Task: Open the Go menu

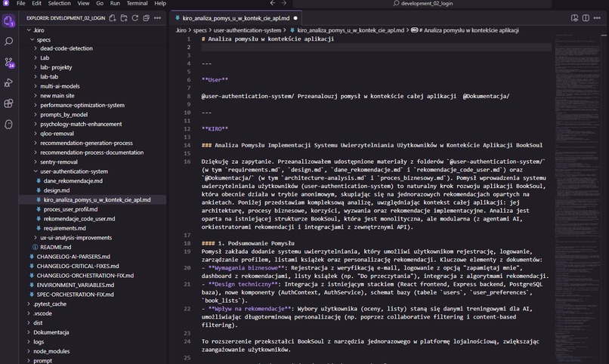Action: pos(100,3)
